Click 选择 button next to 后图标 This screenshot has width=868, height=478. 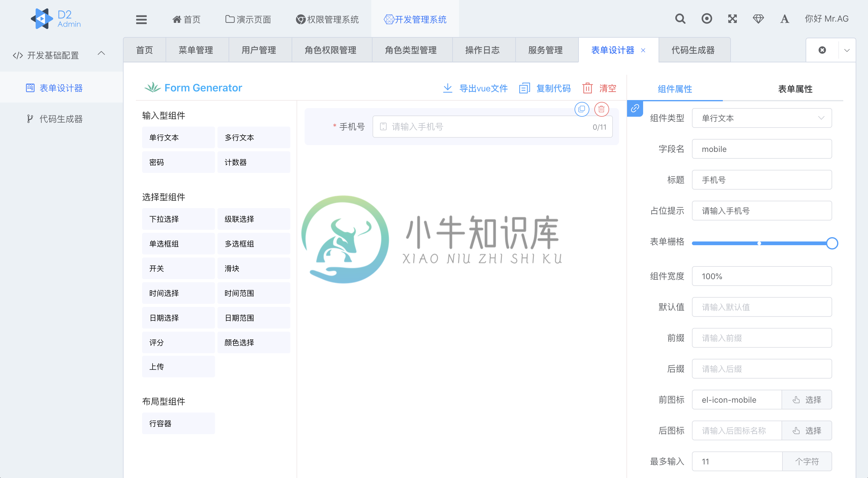pyautogui.click(x=807, y=430)
